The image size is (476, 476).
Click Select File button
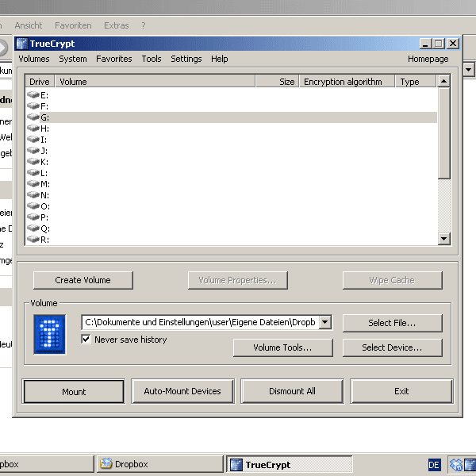point(392,323)
